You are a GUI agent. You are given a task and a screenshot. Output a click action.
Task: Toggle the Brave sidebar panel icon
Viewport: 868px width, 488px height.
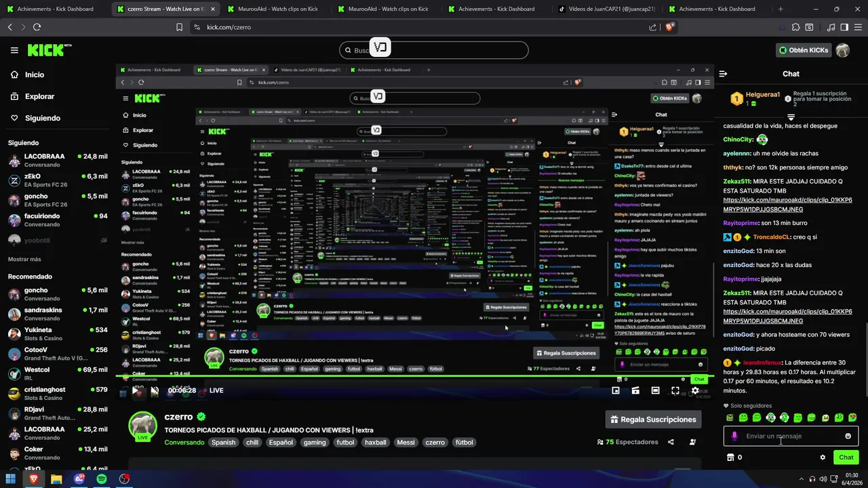[844, 27]
